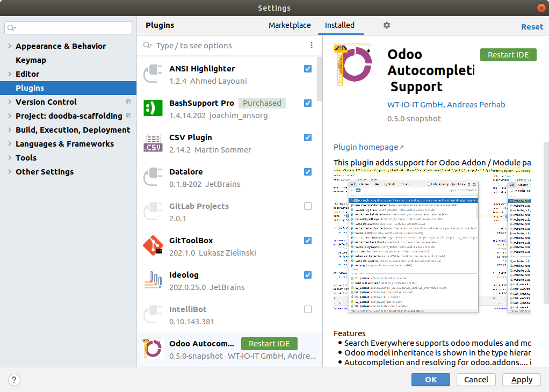Click the Cancel button

[476, 380]
